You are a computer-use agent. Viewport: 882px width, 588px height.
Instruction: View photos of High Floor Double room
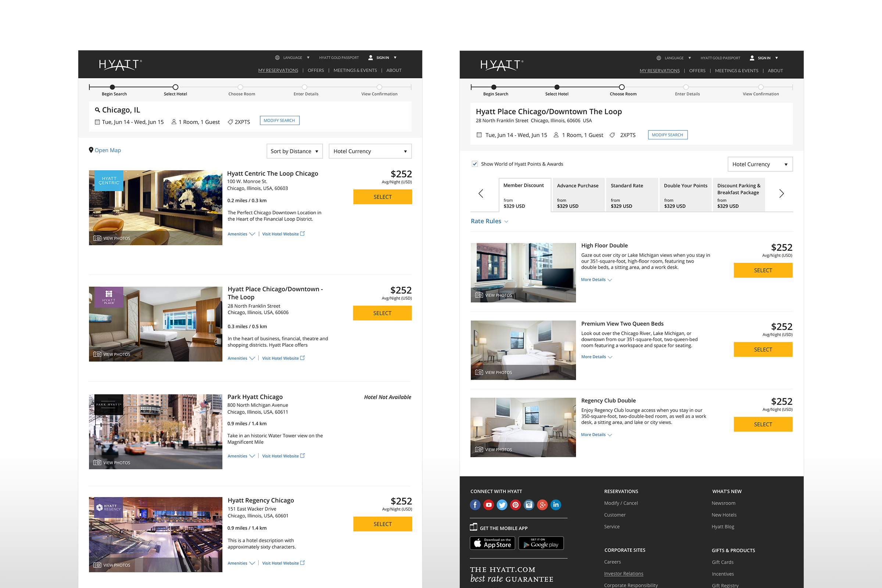coord(494,295)
